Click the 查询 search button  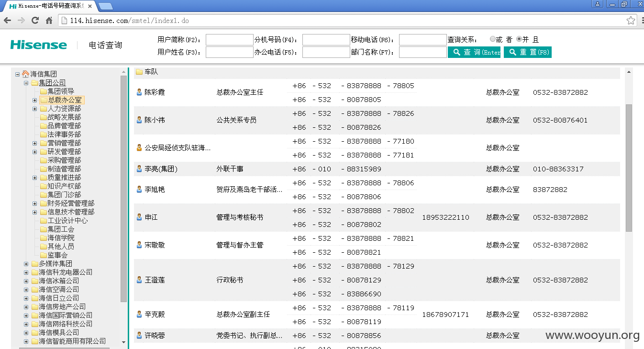pos(474,52)
